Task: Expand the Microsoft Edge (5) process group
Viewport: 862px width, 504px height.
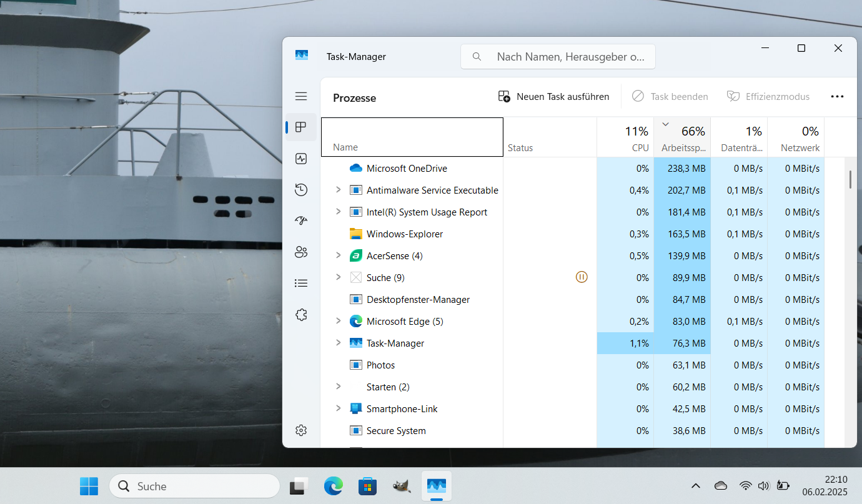Action: coord(338,321)
